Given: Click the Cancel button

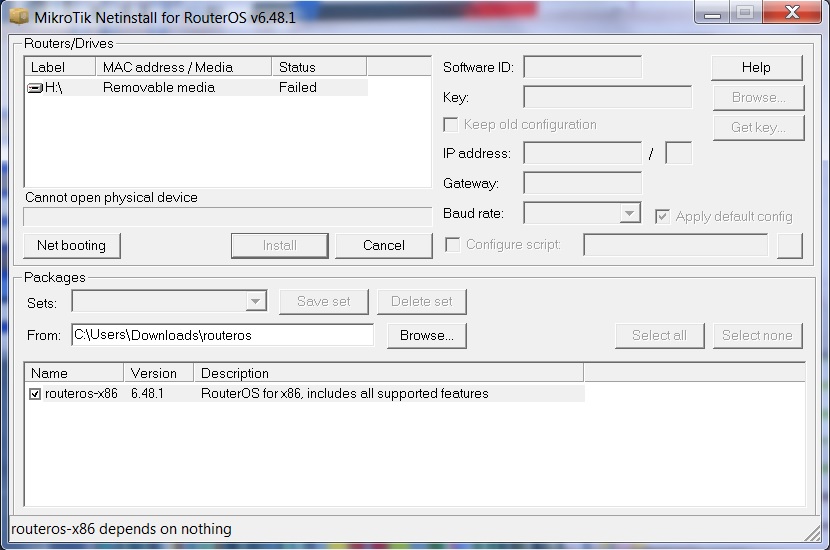Looking at the screenshot, I should coord(384,246).
